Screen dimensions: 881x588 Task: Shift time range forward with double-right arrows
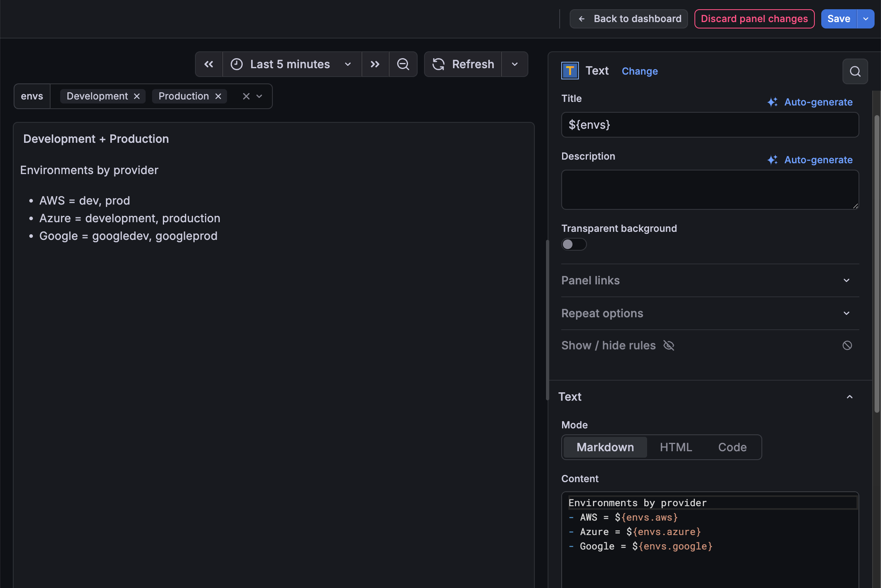[375, 64]
